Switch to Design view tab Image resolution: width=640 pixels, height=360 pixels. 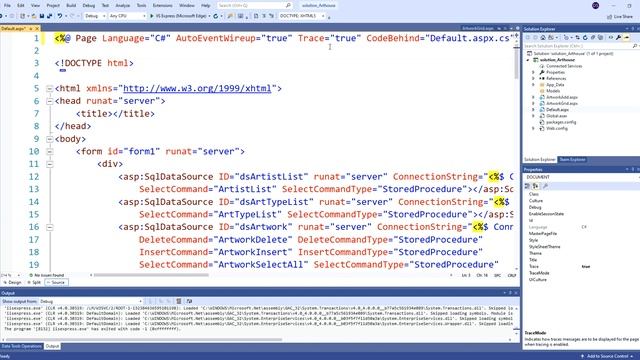point(12,282)
